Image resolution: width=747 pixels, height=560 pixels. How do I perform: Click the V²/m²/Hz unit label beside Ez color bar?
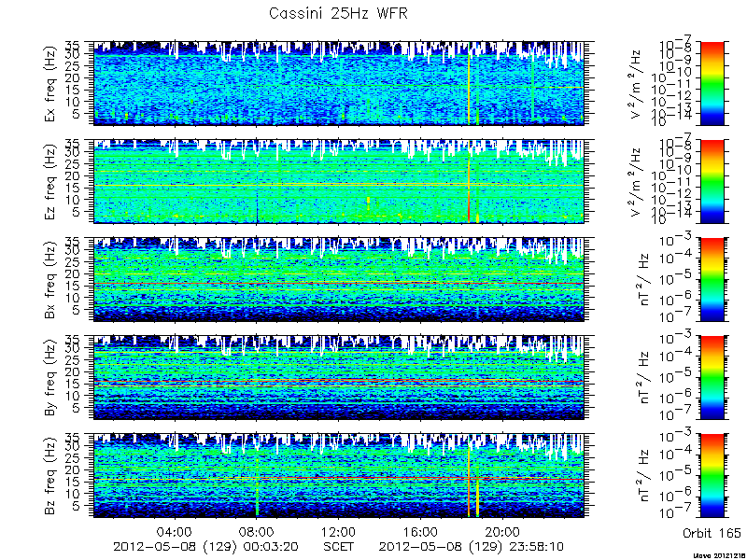pos(637,181)
